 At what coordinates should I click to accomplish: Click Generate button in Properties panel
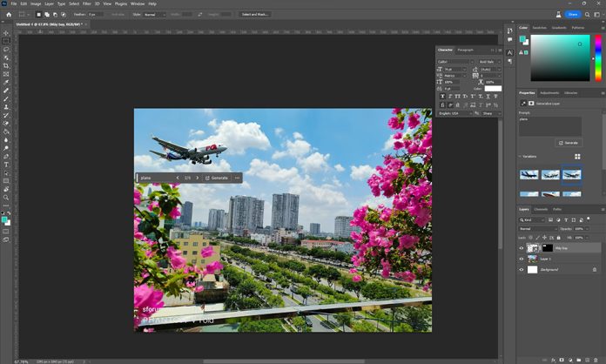click(569, 142)
